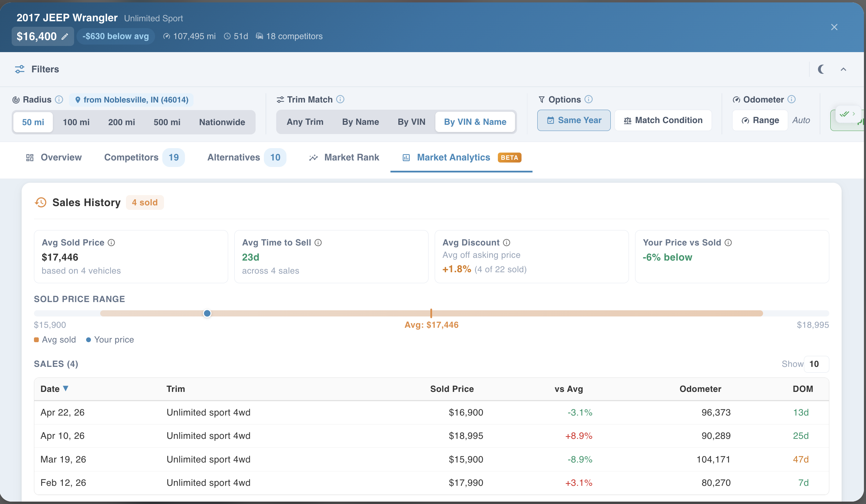866x504 pixels.
Task: Select the 50 mi radius
Action: pos(33,122)
